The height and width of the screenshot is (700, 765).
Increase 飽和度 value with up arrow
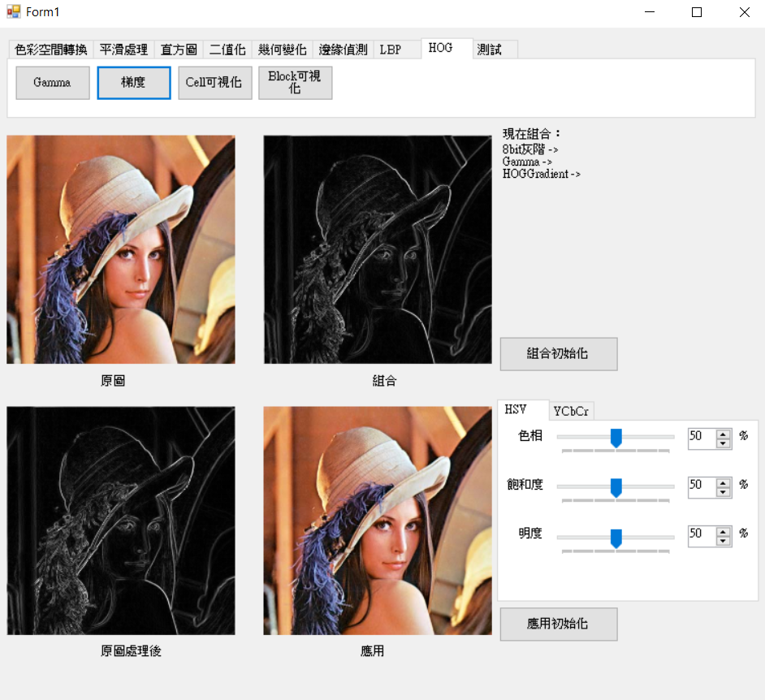pos(723,482)
